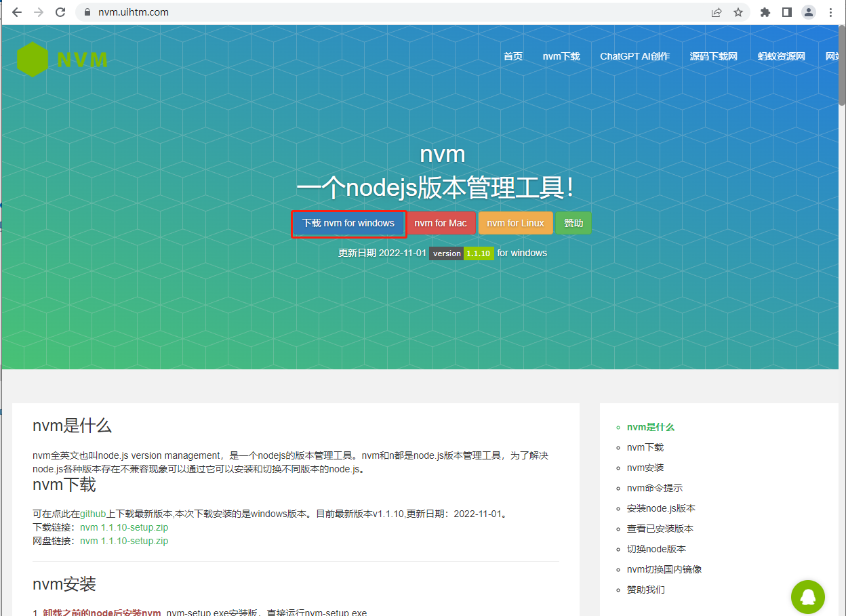Screen dimensions: 846x616
Task: Open ChatGPT AI创作 navigation item
Action: click(634, 56)
